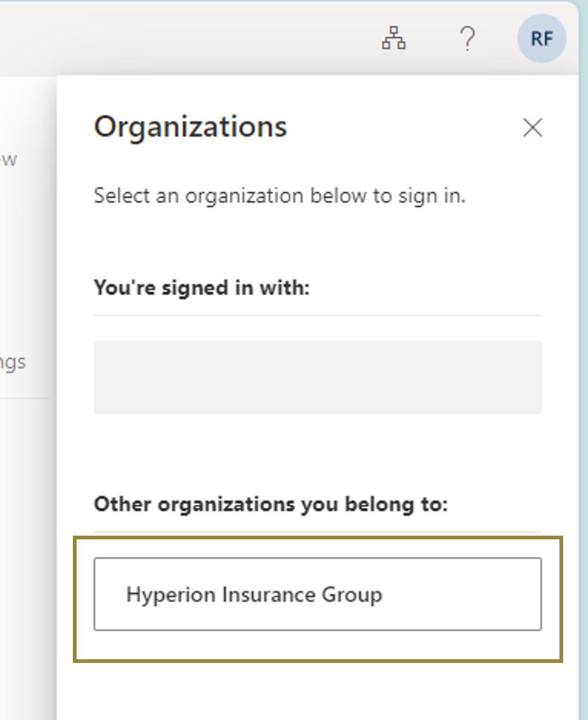
Task: Click blank space between the two organization sections
Action: pyautogui.click(x=318, y=454)
